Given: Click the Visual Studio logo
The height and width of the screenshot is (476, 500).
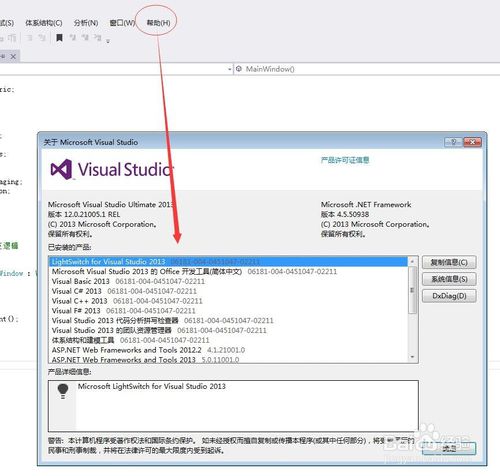Looking at the screenshot, I should point(112,169).
